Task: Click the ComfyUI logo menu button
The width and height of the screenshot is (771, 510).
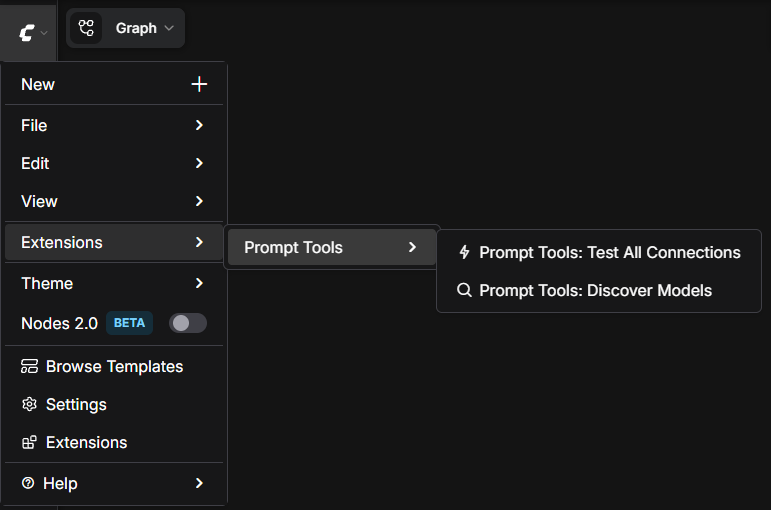Action: [x=29, y=32]
